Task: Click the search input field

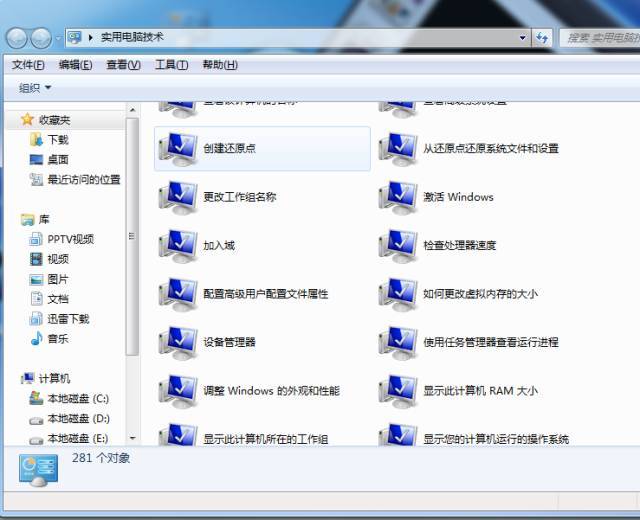Action: click(598, 37)
